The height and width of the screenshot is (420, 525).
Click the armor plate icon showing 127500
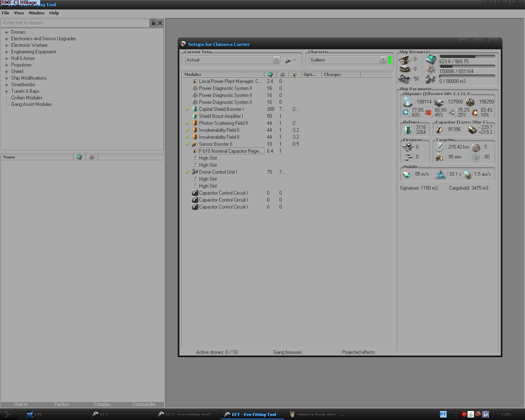tap(439, 102)
